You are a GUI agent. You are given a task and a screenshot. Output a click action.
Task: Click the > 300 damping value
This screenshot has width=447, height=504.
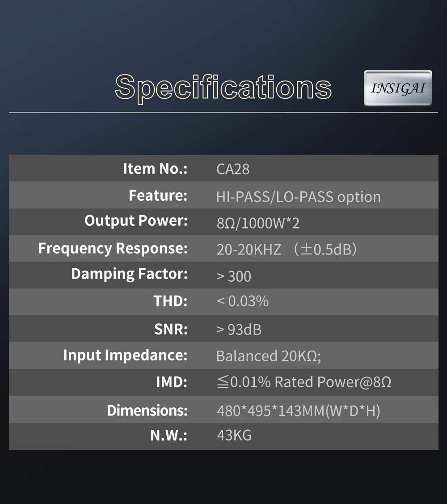coord(234,276)
